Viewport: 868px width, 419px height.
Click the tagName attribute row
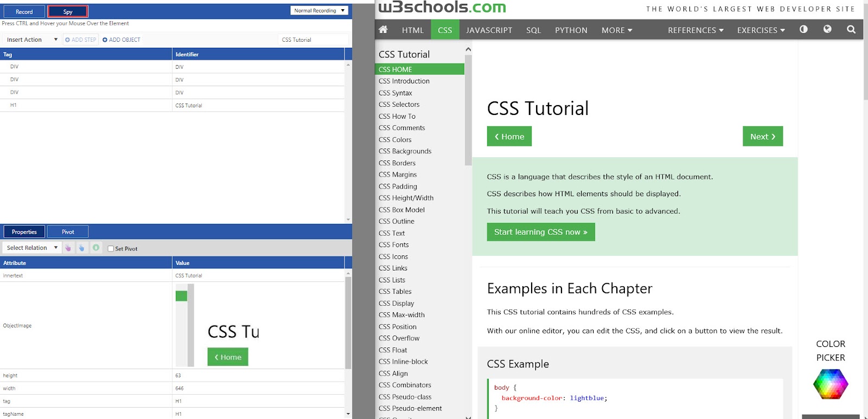point(172,414)
